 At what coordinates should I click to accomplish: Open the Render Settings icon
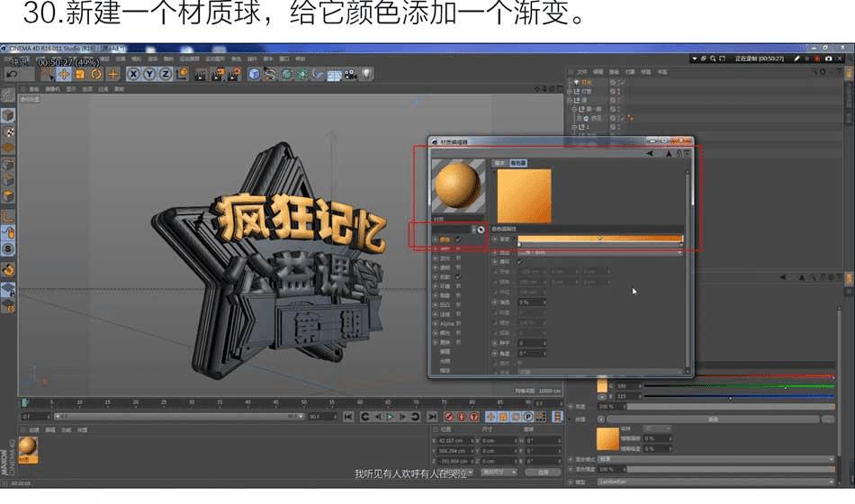[235, 74]
